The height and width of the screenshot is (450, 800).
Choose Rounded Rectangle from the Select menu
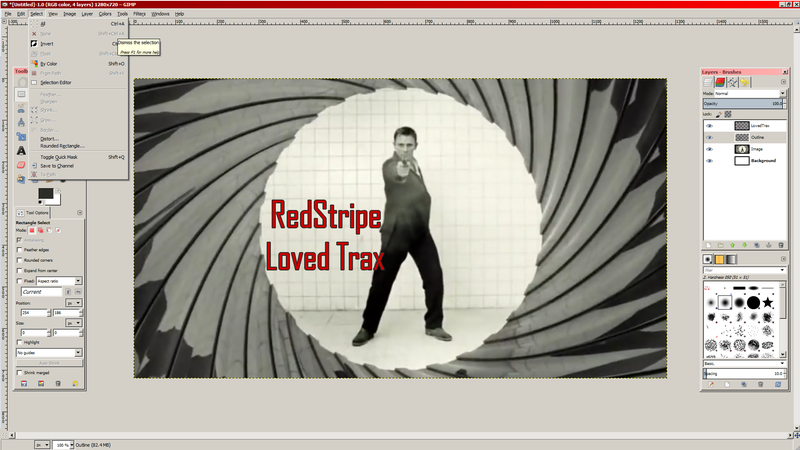[x=63, y=146]
